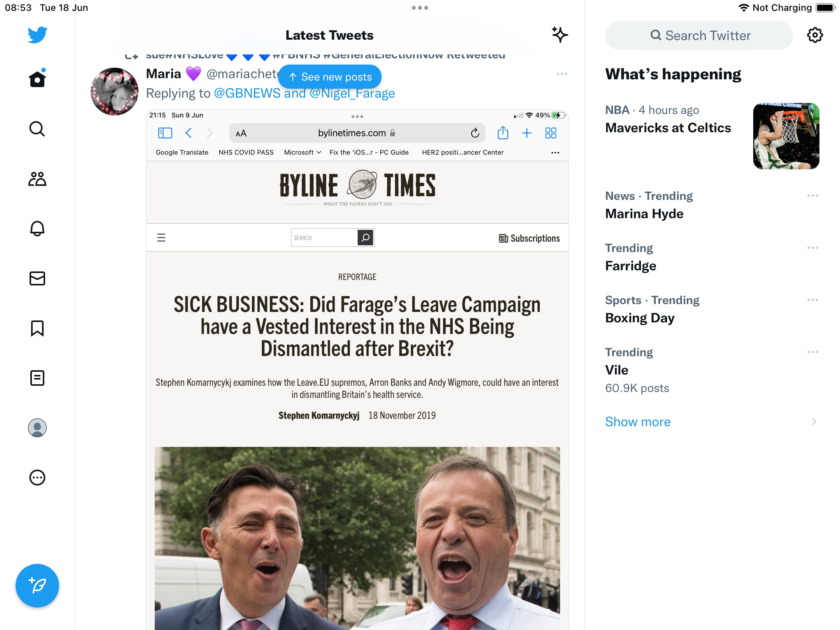This screenshot has width=840, height=630.
Task: Open Notifications bell icon
Action: tap(37, 229)
